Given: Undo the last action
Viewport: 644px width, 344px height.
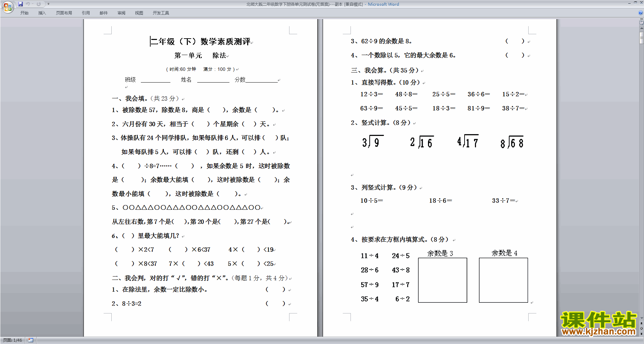Looking at the screenshot, I should [28, 4].
